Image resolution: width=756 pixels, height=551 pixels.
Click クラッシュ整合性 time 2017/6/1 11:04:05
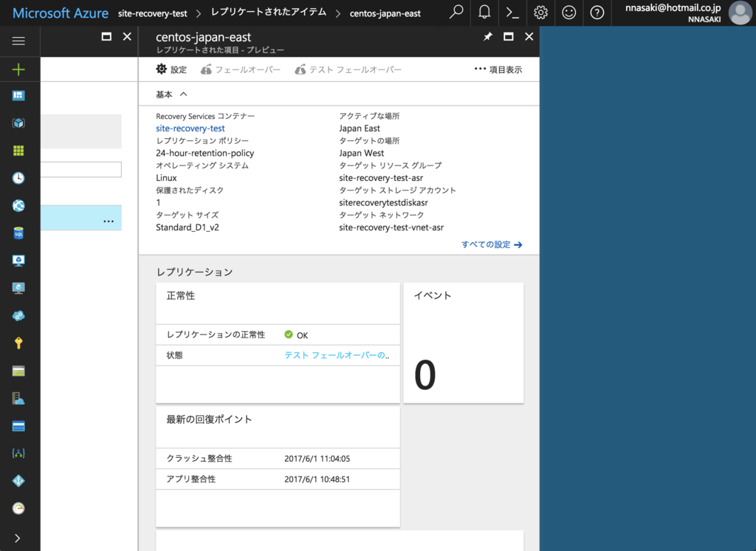[317, 459]
